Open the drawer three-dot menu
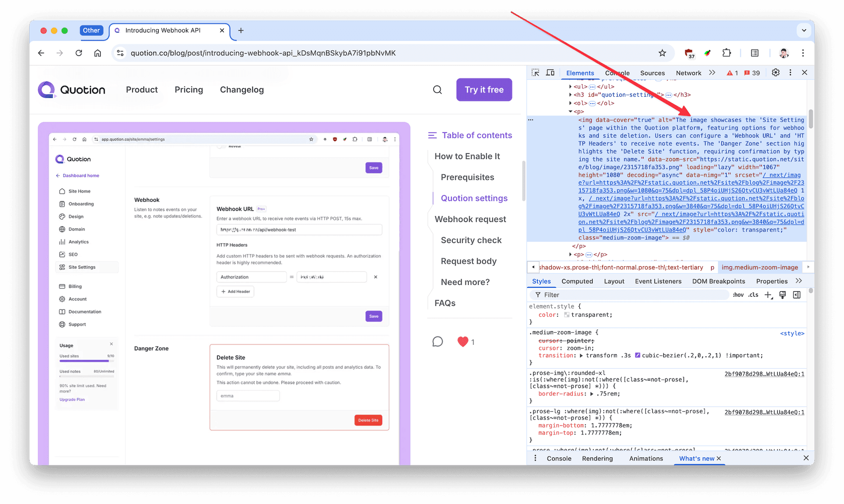Image resolution: width=844 pixels, height=504 pixels. pos(535,458)
